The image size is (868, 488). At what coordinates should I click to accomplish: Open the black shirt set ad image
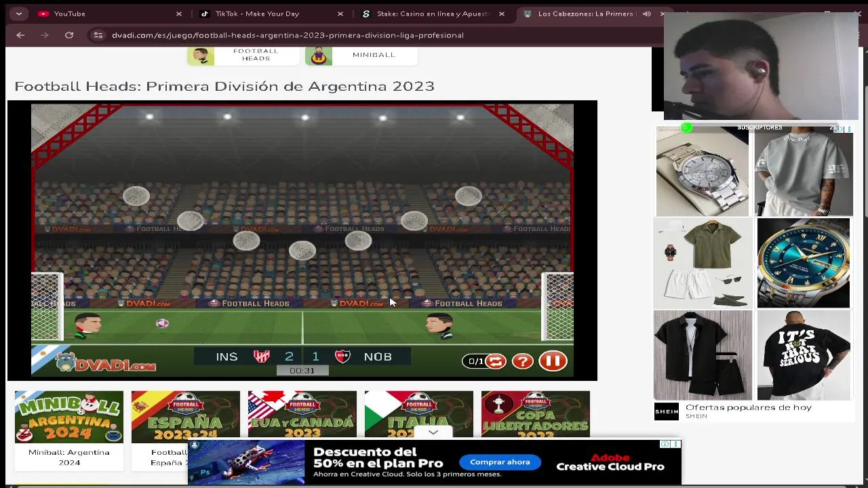pyautogui.click(x=703, y=355)
